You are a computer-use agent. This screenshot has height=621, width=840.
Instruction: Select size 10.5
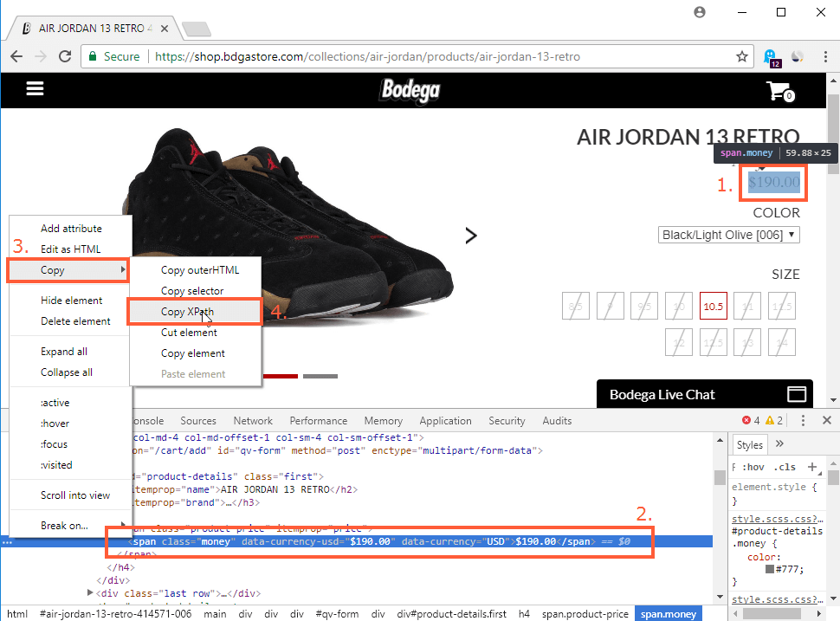point(713,306)
